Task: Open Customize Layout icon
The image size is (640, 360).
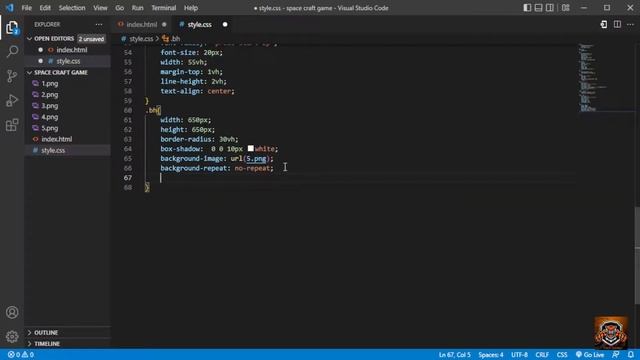Action: [565, 8]
